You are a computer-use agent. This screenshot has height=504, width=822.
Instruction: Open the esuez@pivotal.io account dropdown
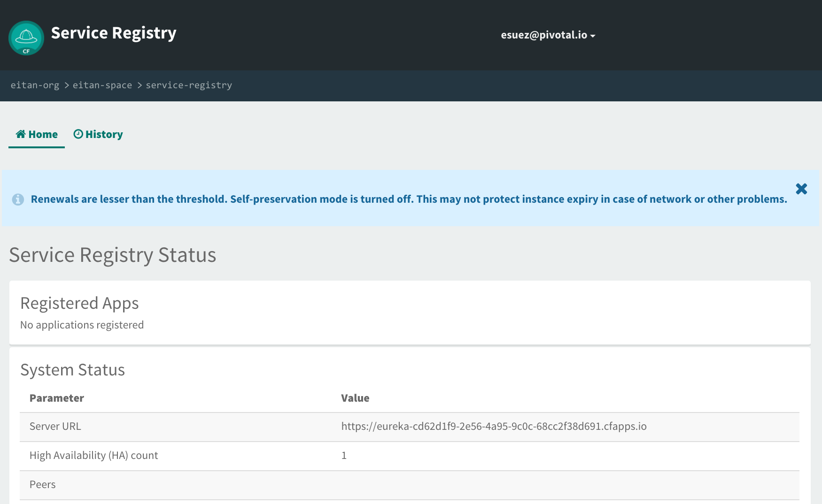coord(548,35)
